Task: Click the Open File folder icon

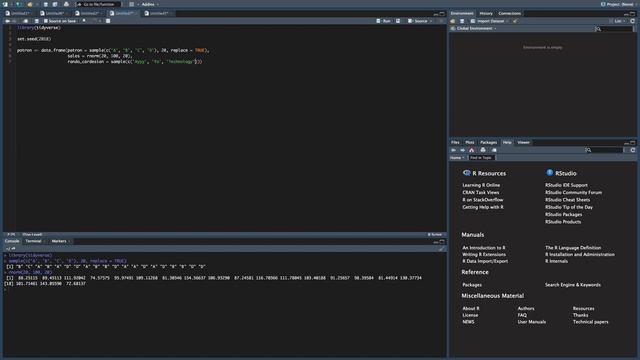Action: click(x=30, y=4)
